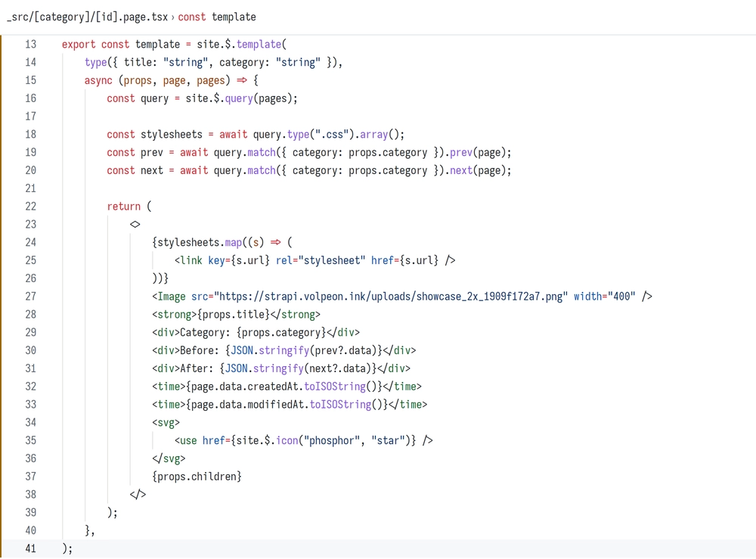
Task: Click the 'width="400"' attribute on line 27
Action: click(605, 297)
